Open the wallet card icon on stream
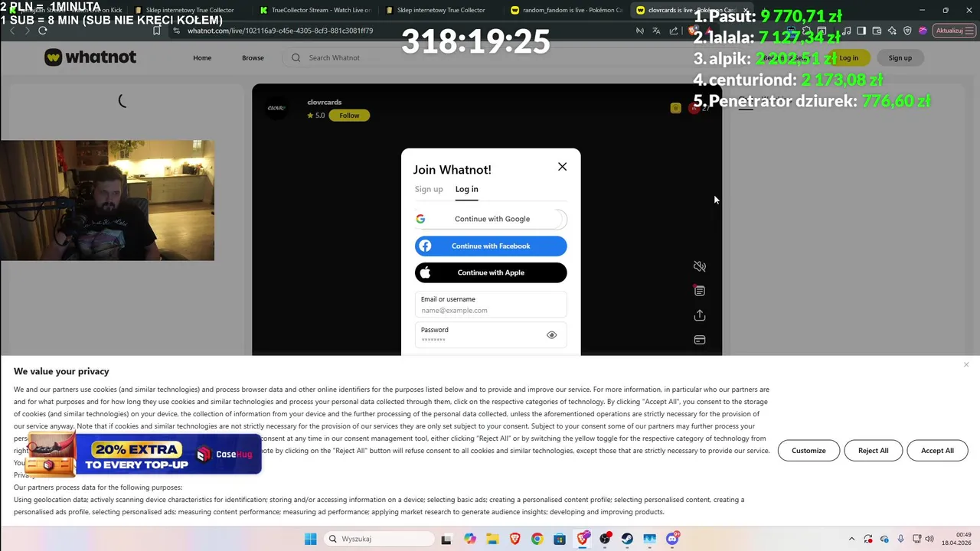This screenshot has height=551, width=980. (x=699, y=340)
